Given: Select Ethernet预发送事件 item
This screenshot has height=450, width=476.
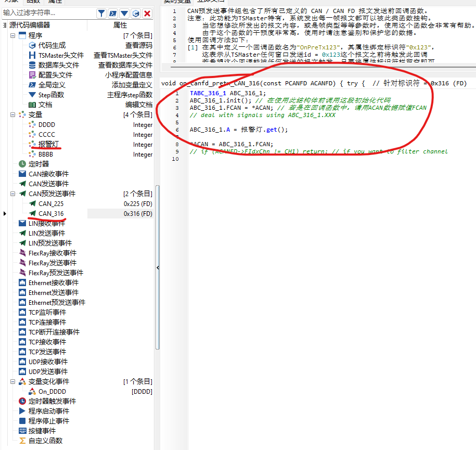Looking at the screenshot, I should coord(57,302).
